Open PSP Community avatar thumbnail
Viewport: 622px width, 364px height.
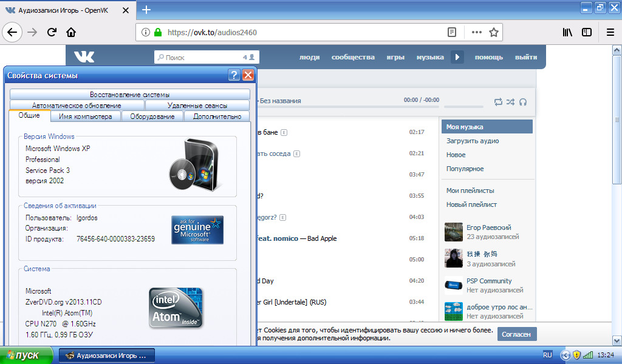tap(453, 285)
